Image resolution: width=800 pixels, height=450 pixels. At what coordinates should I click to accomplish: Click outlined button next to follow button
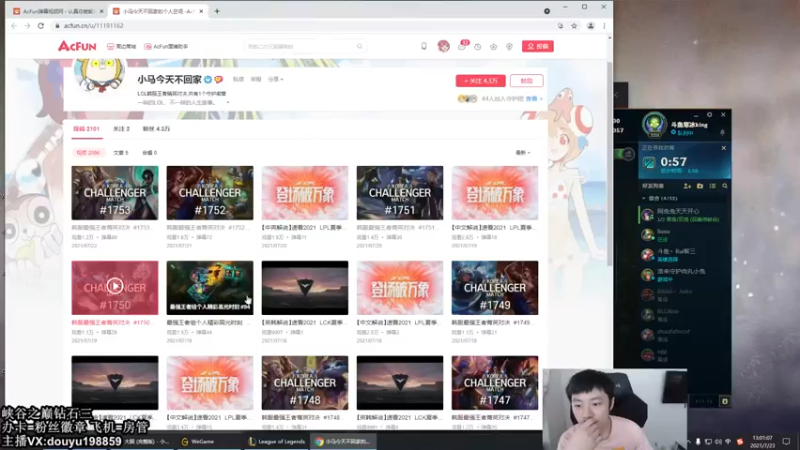pyautogui.click(x=527, y=81)
